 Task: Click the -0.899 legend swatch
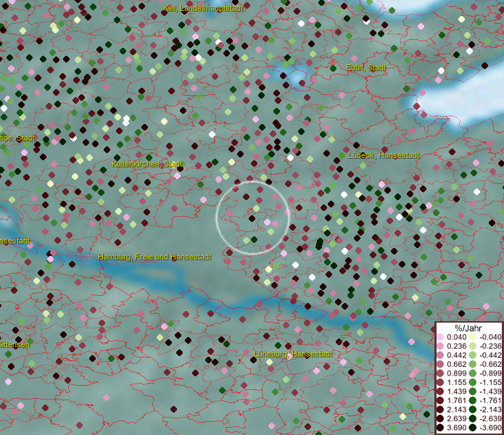tap(473, 373)
